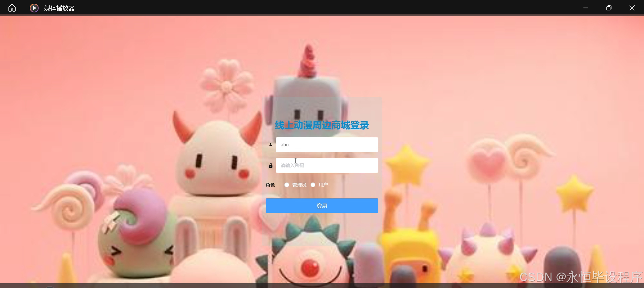
Task: Close the media player window
Action: pyautogui.click(x=632, y=8)
